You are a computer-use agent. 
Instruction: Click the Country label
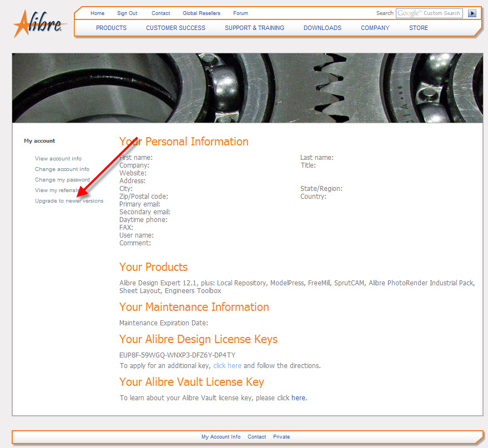(313, 197)
